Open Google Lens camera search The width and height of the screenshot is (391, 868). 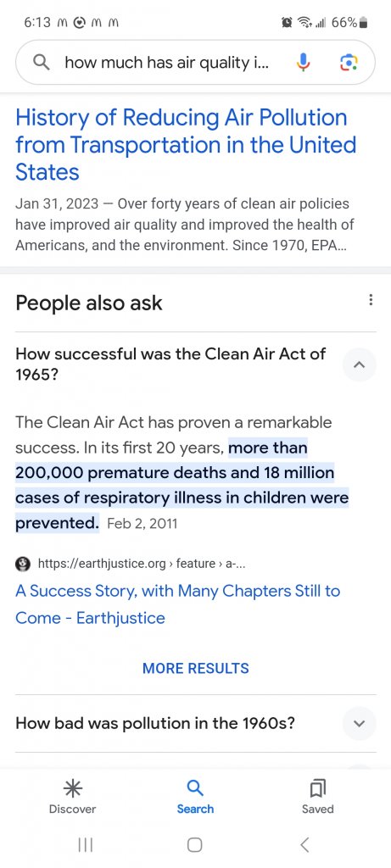(x=349, y=63)
